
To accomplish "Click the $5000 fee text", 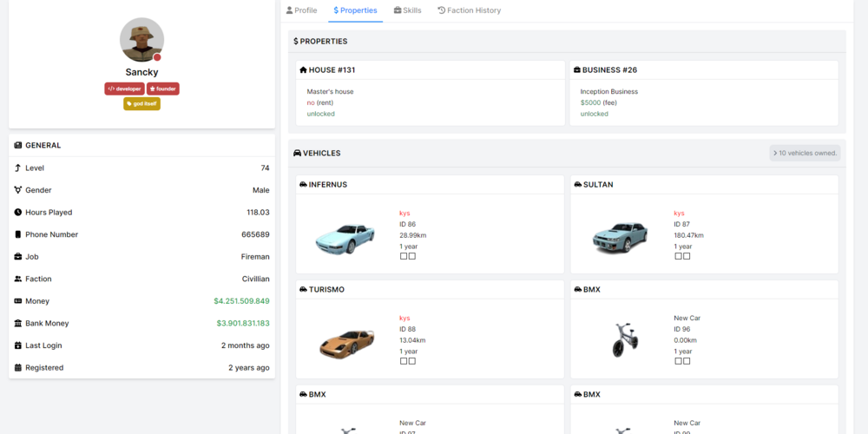I will [x=598, y=102].
